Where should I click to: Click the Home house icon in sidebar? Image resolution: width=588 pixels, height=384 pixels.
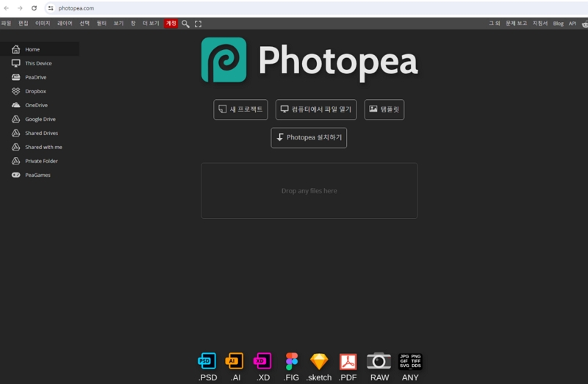[15, 49]
